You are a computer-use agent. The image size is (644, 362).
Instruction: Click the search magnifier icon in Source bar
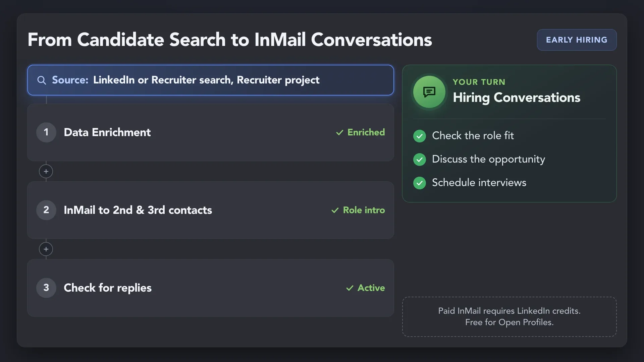pyautogui.click(x=42, y=80)
